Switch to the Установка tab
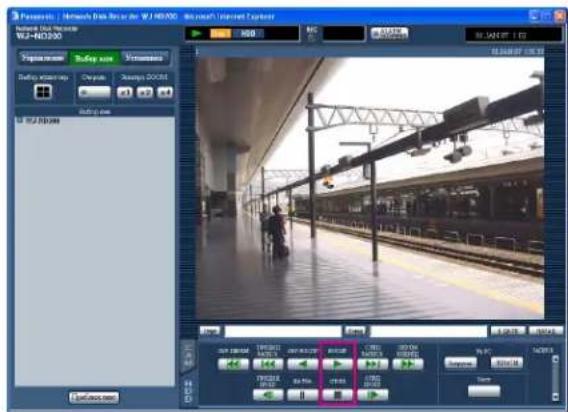This screenshot has height=412, width=568. point(144,58)
